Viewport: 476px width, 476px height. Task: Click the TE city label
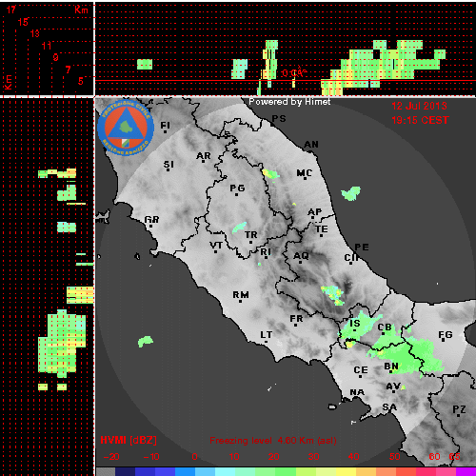tap(322, 228)
